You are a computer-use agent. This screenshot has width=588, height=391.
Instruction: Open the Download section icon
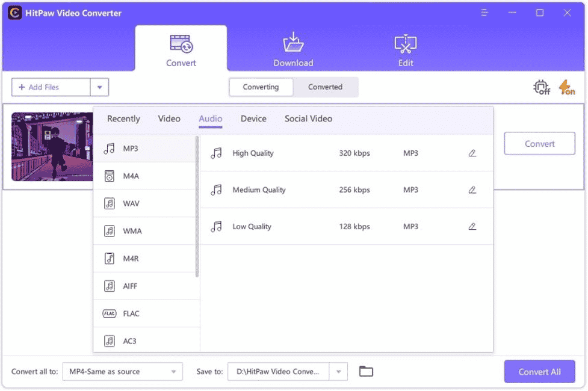(x=293, y=45)
